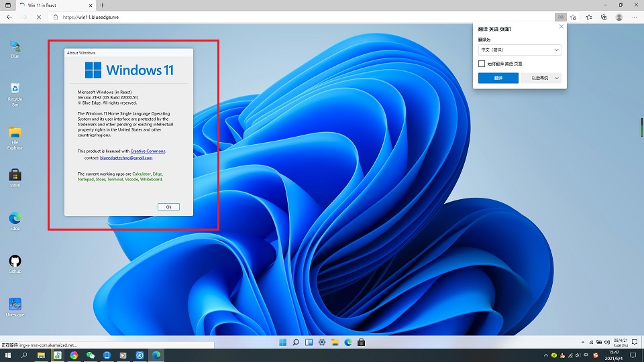The image size is (644, 362).
Task: Add this page to favorites
Action: click(574, 17)
